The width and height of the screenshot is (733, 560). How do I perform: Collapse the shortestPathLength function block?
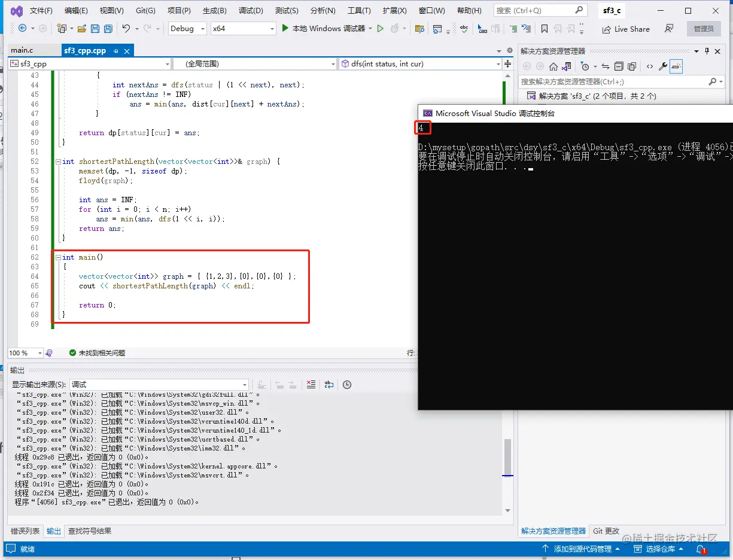coord(57,162)
